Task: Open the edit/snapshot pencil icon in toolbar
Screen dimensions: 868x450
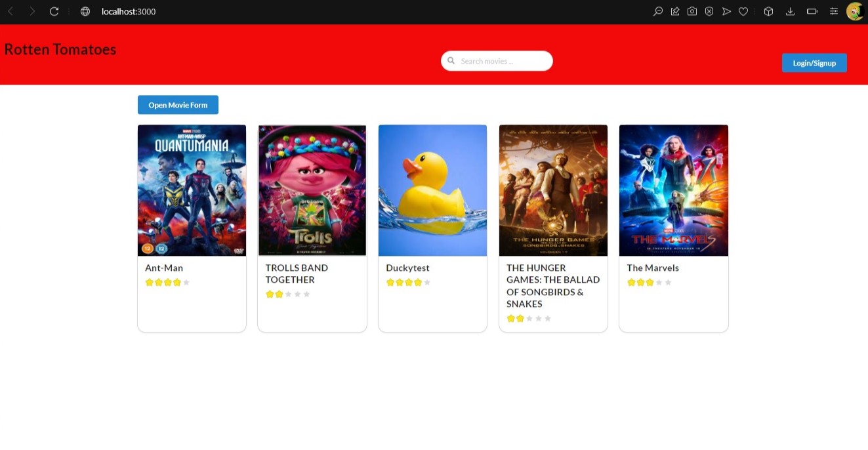Action: (675, 11)
